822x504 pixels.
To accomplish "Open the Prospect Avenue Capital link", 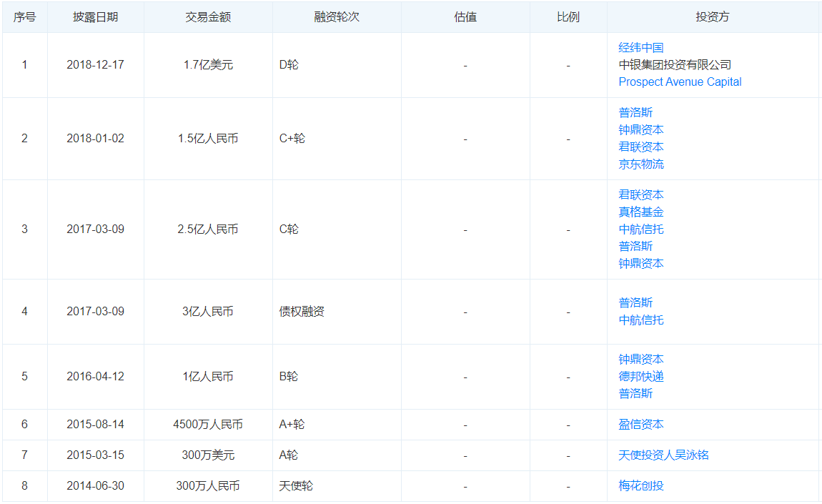I will 680,81.
